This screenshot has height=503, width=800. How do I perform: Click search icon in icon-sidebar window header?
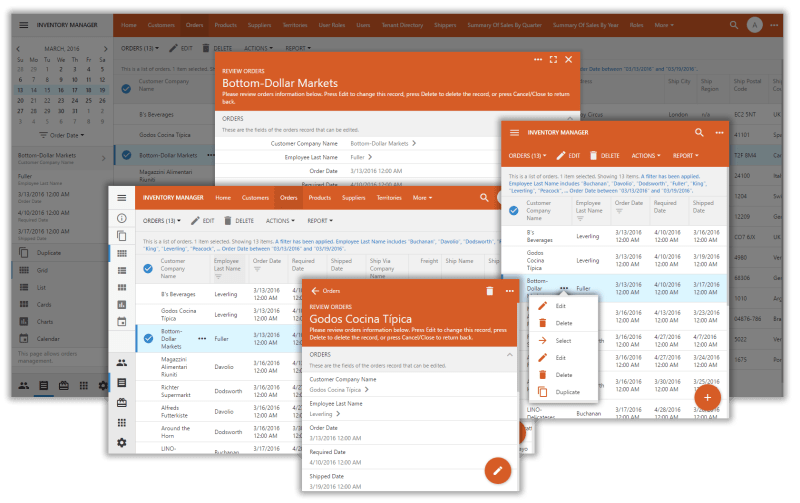pyautogui.click(x=484, y=197)
